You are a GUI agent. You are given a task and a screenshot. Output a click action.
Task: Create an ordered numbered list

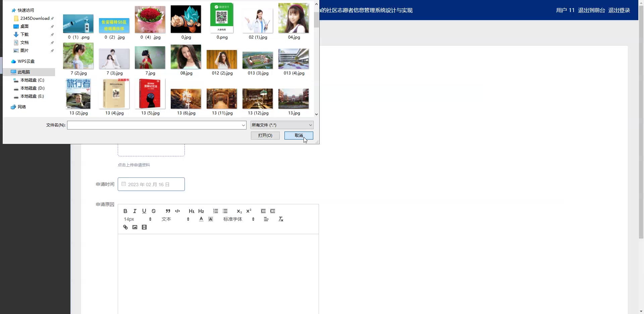(x=215, y=211)
